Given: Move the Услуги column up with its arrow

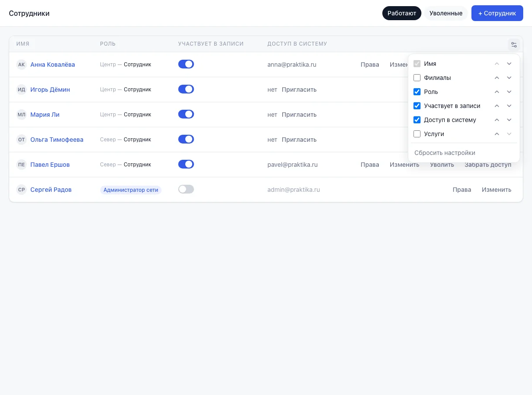Looking at the screenshot, I should coord(497,134).
